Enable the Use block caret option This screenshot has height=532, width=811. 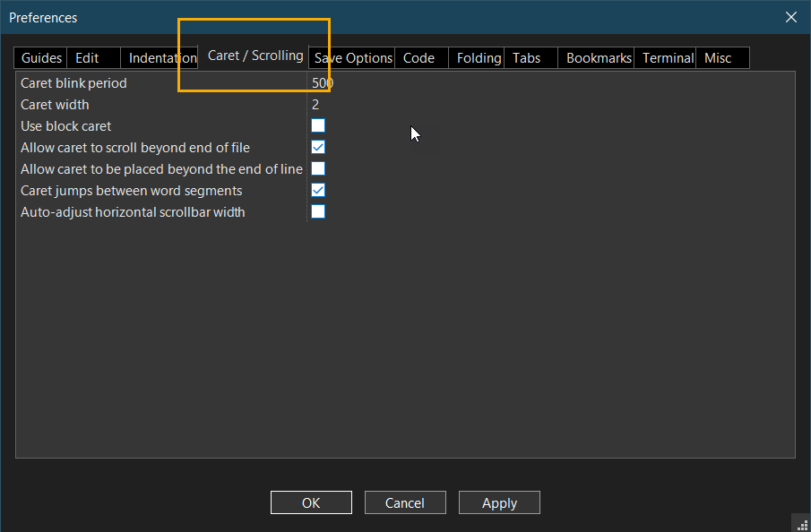point(318,125)
